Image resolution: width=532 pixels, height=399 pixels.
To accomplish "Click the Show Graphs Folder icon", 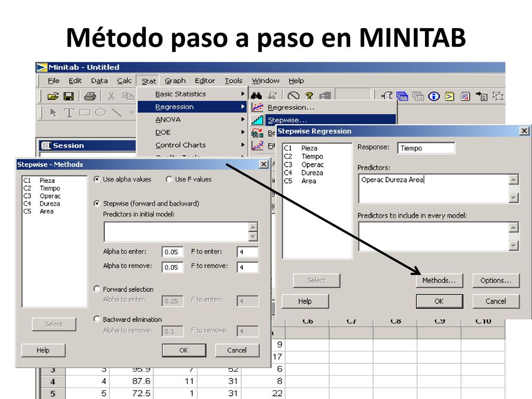I will 418,96.
